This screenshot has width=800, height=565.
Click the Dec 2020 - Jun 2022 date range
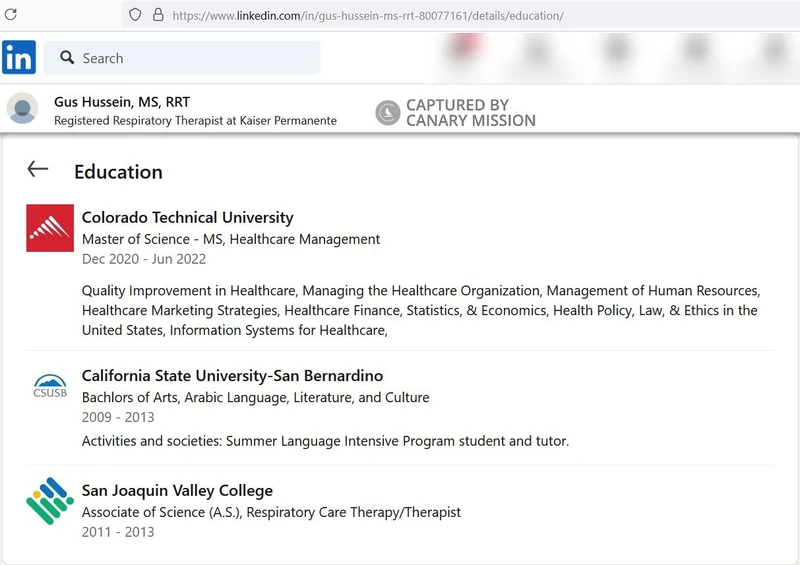(144, 259)
